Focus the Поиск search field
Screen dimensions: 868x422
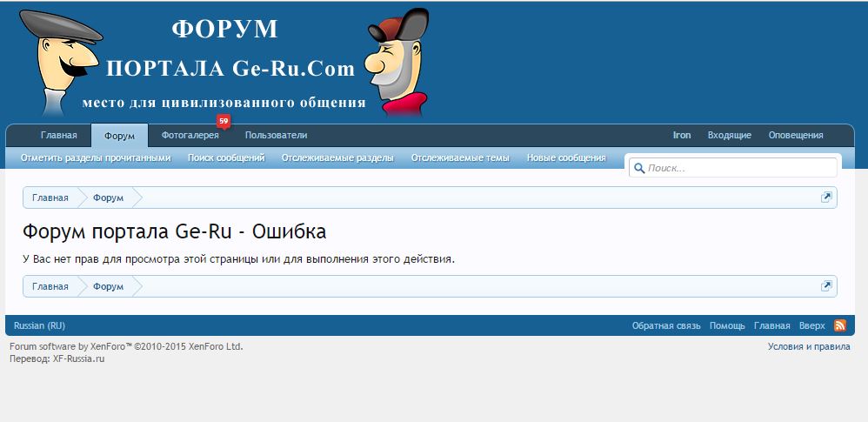733,168
